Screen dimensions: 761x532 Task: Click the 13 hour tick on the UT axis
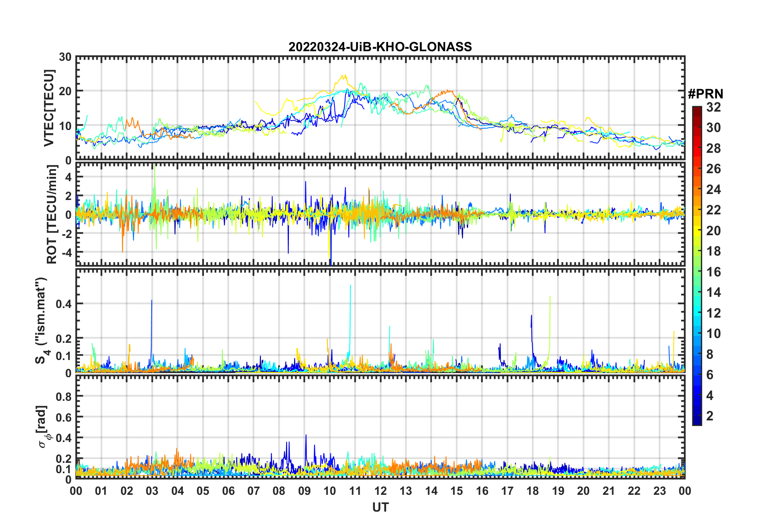tap(406, 491)
